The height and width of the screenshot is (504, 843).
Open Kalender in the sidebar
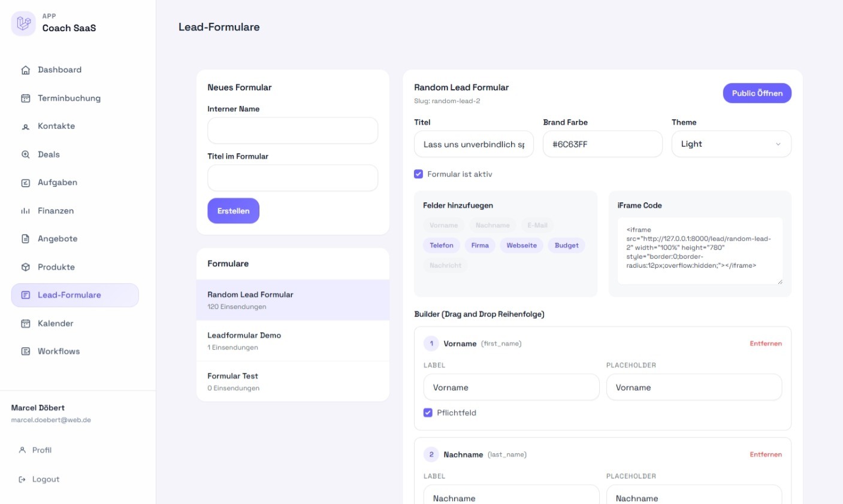pyautogui.click(x=75, y=323)
